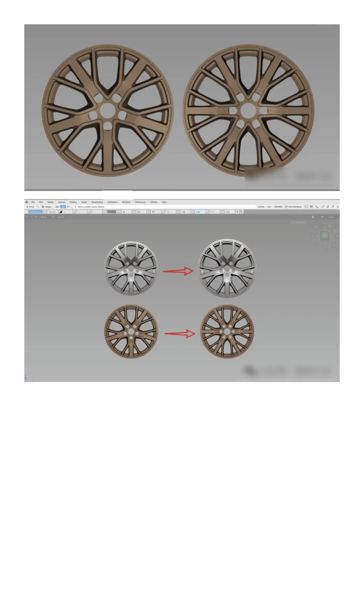Click the upper-right silver wheel model
This screenshot has height=607, width=364.
(227, 268)
